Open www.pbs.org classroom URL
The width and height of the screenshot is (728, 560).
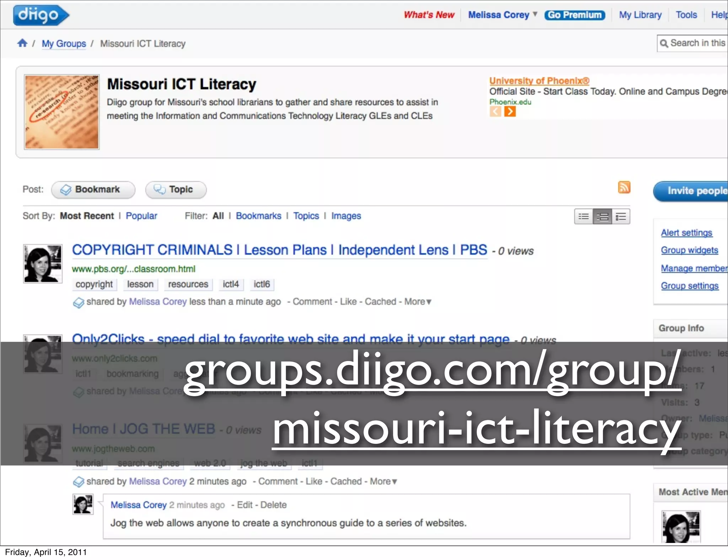(x=134, y=269)
